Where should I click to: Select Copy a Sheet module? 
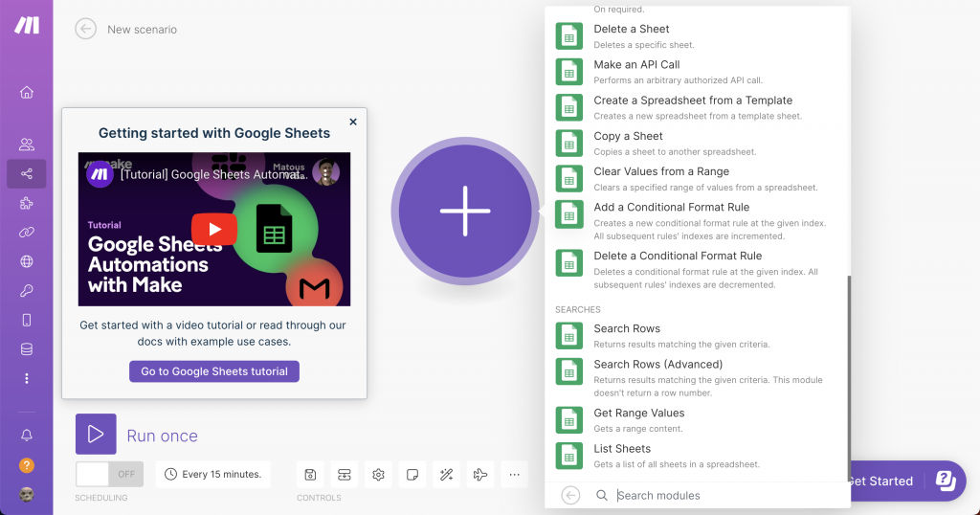697,144
